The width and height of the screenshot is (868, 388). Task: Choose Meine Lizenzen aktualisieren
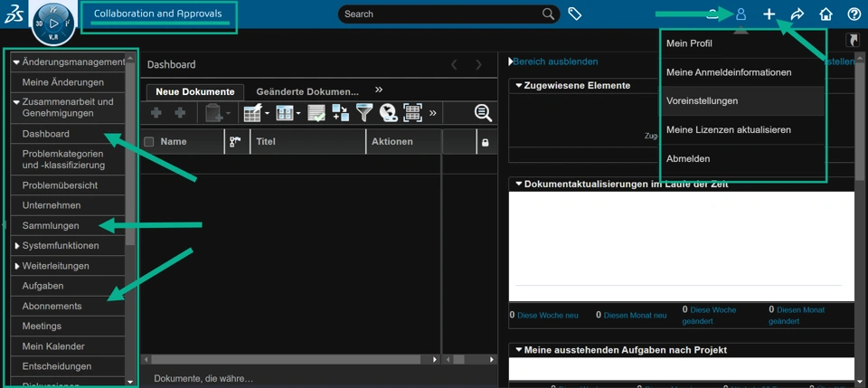pos(729,129)
